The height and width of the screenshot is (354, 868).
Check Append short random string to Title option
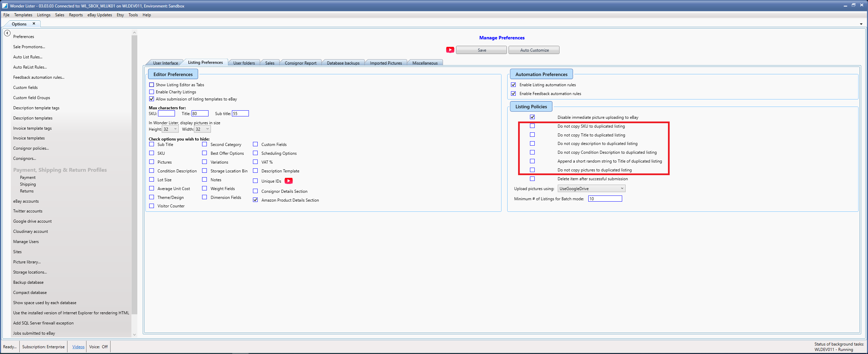point(532,161)
